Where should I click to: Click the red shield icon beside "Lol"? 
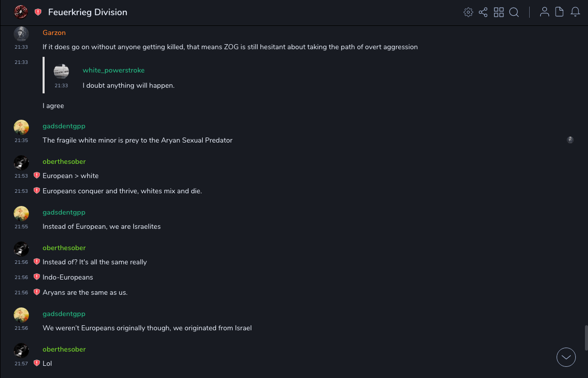point(36,363)
